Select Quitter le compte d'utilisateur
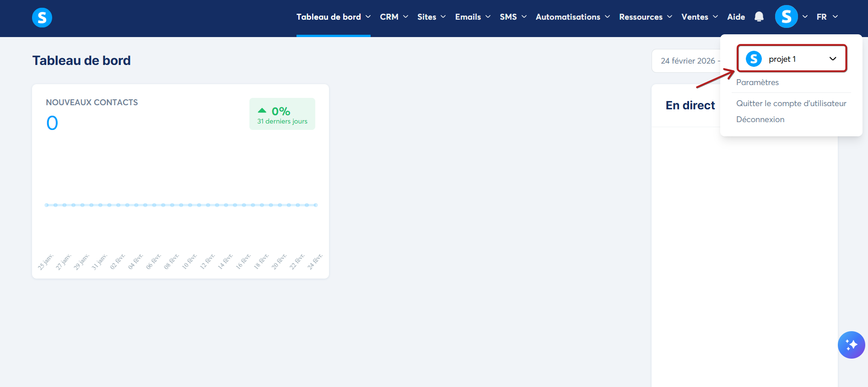The height and width of the screenshot is (387, 868). tap(791, 103)
